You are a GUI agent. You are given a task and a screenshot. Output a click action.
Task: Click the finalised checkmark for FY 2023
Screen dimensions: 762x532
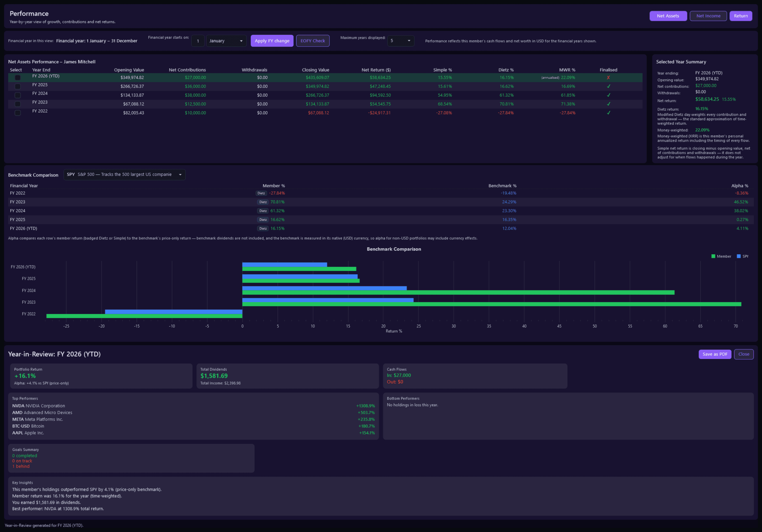tap(608, 104)
